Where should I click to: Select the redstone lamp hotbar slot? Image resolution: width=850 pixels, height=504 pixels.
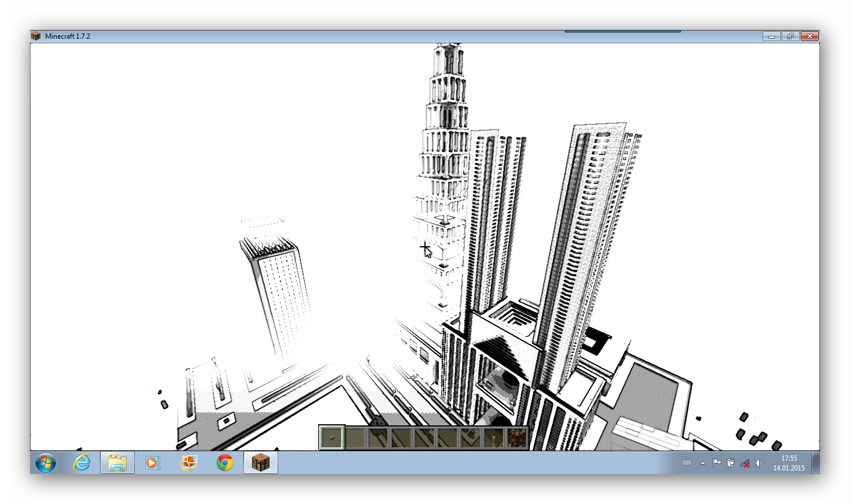click(x=517, y=438)
